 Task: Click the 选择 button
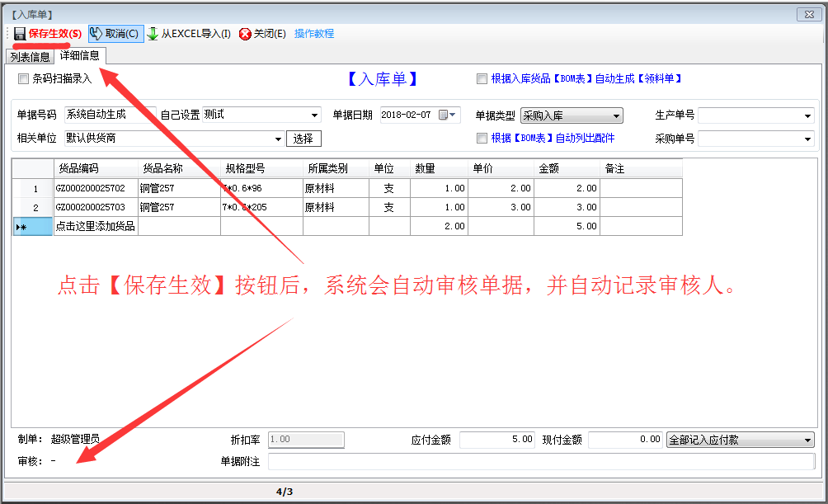[x=303, y=138]
